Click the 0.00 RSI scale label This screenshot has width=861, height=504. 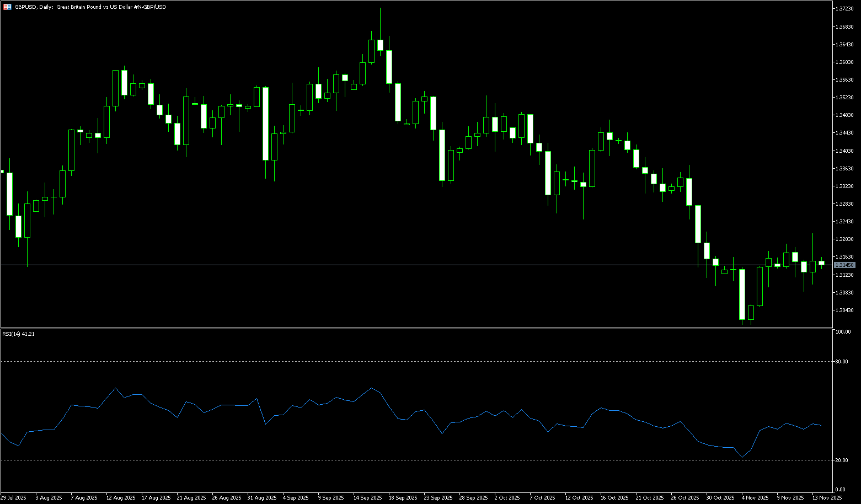tap(841, 490)
